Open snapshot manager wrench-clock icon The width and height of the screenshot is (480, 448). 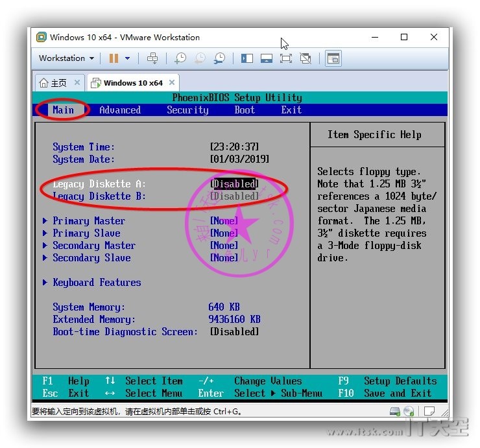pyautogui.click(x=219, y=58)
